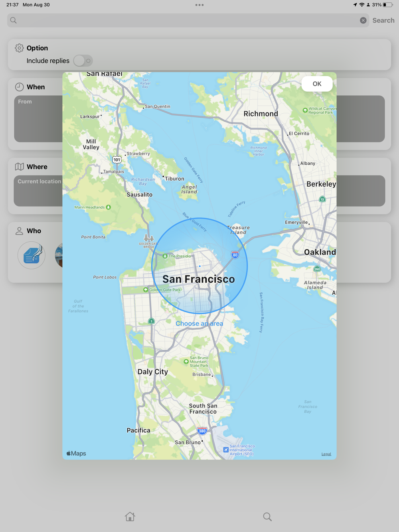Tap the three-dot multitasking control
The image size is (399, 532).
tap(199, 5)
